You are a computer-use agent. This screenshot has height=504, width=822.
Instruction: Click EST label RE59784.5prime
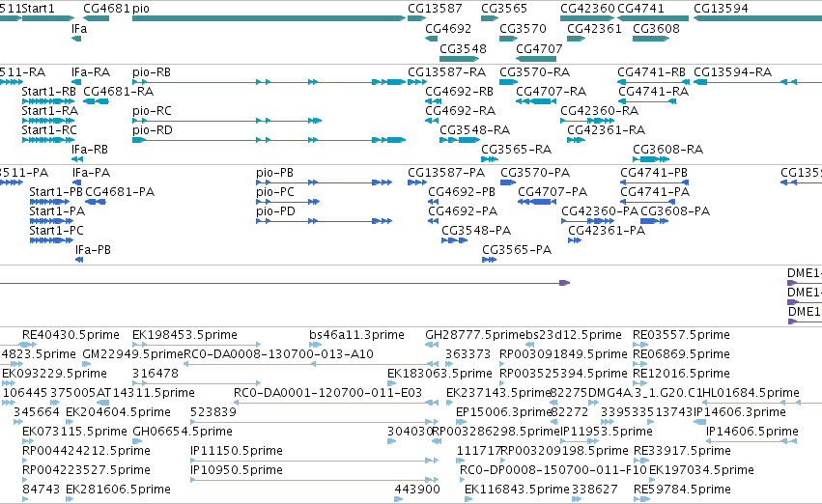click(682, 490)
